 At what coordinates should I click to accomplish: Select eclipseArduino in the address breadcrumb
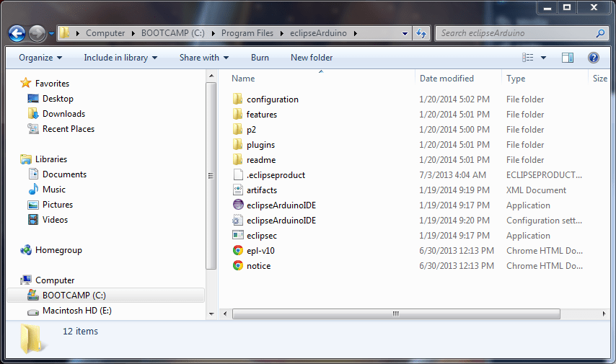tap(318, 33)
